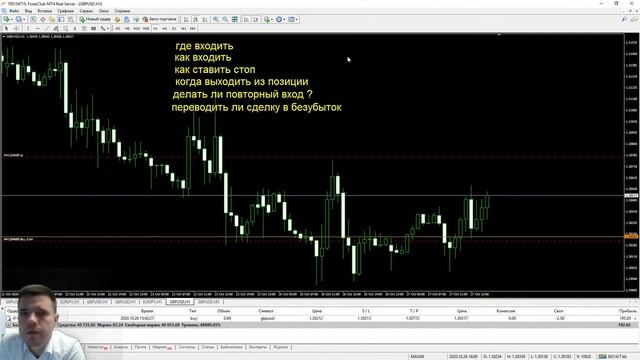The image size is (640, 360).
Task: Select the text label tool
Action: (84, 28)
